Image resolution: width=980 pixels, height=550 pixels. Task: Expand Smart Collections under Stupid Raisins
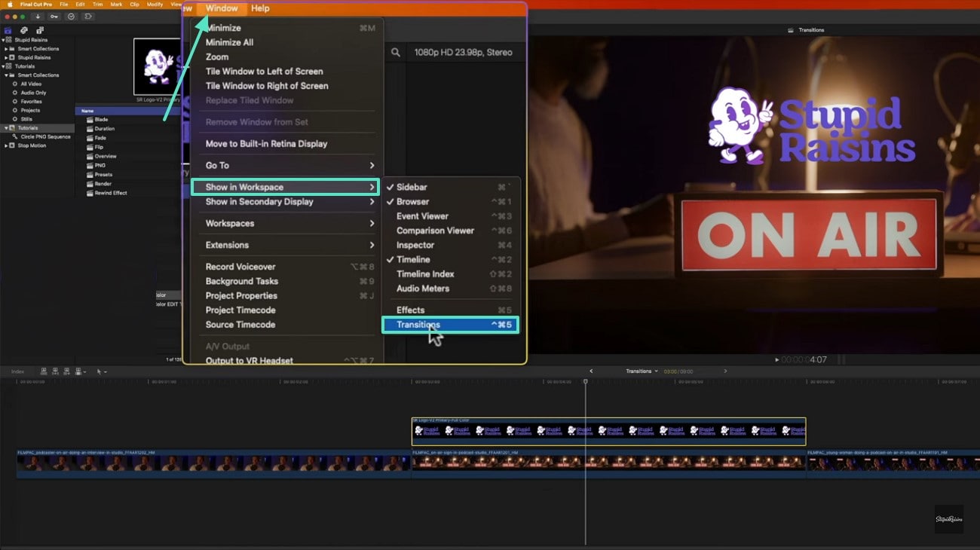point(7,49)
